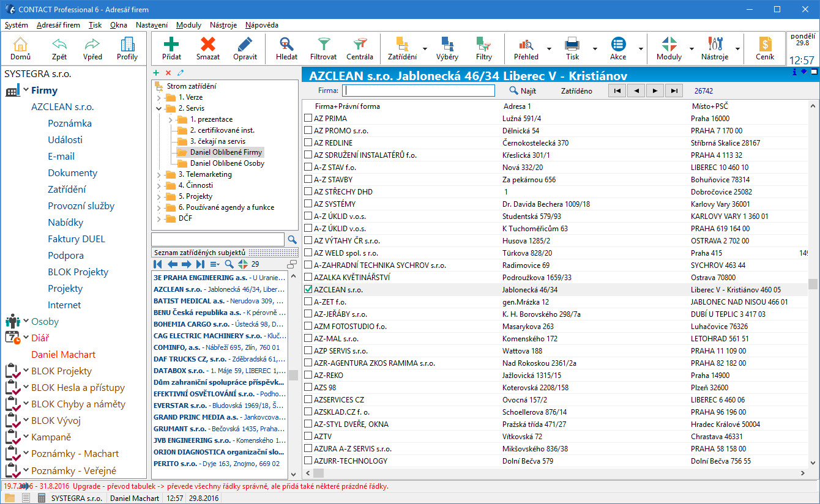
Task: Check the AZ PROMO s.r.o. checkbox
Action: (x=308, y=130)
